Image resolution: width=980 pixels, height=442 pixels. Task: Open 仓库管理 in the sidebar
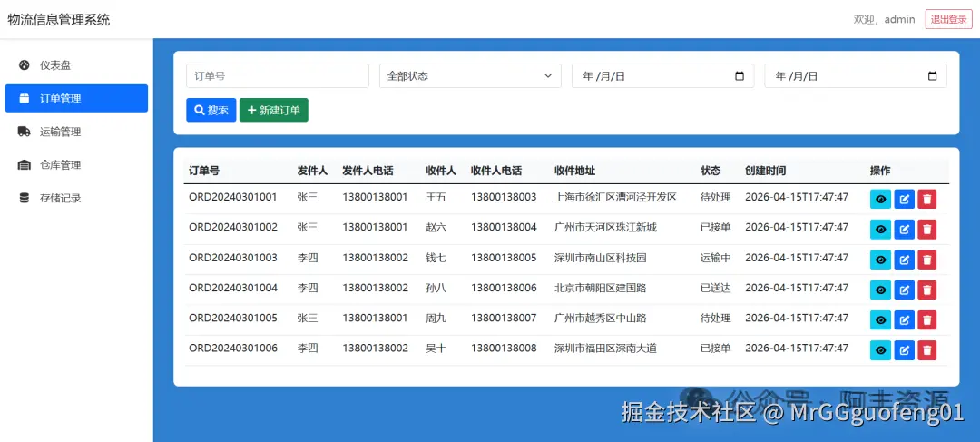click(76, 165)
